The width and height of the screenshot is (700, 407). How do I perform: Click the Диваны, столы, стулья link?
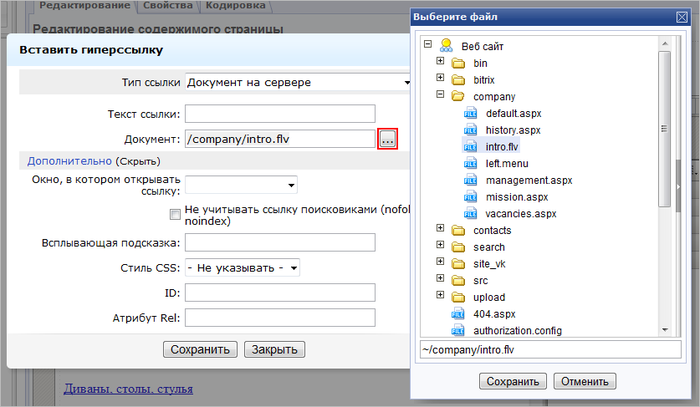coord(128,389)
